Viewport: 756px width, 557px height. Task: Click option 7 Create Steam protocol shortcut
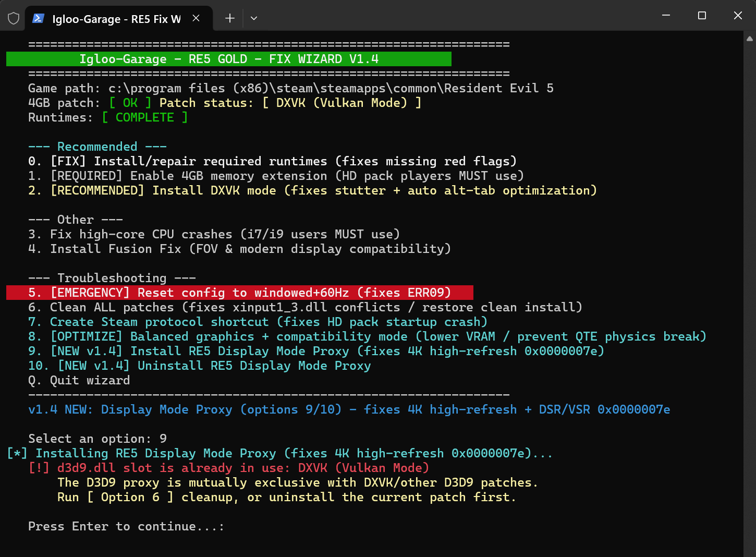(258, 322)
